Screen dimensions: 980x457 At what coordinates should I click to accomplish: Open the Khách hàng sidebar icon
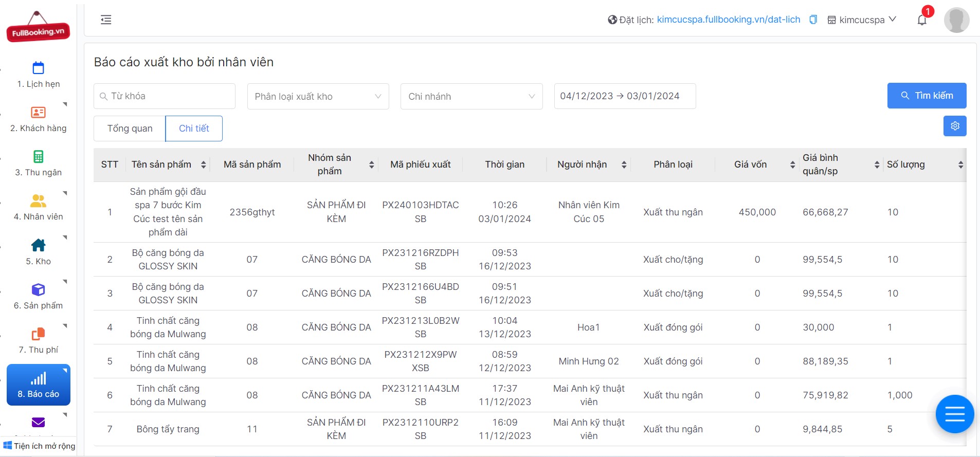(39, 112)
